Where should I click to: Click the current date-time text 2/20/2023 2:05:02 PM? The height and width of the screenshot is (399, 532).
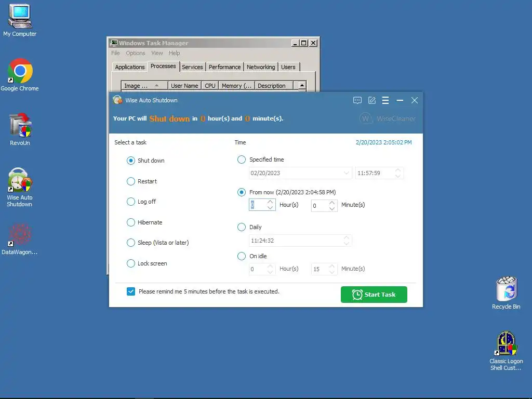384,142
